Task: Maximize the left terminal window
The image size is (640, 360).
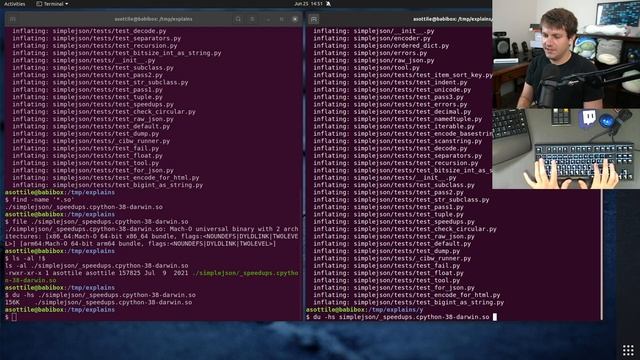Action: click(281, 19)
